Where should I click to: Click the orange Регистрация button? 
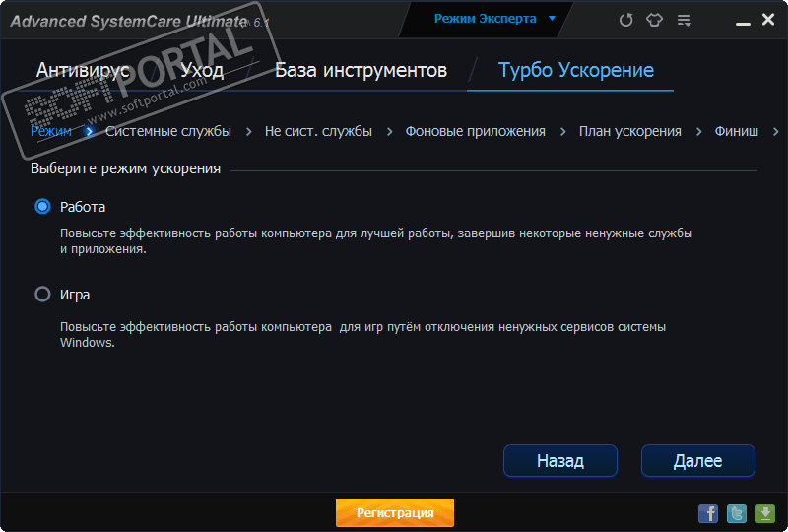point(395,513)
